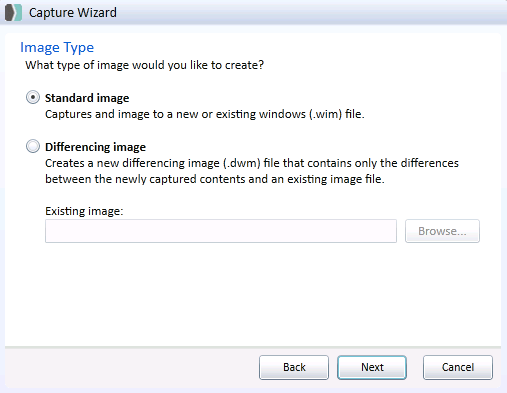Click the Browse... button

442,231
